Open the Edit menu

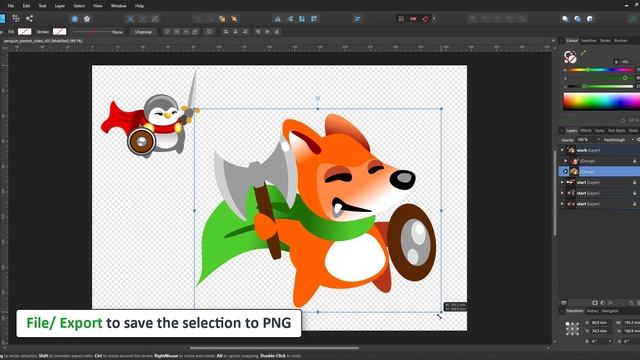[x=26, y=6]
